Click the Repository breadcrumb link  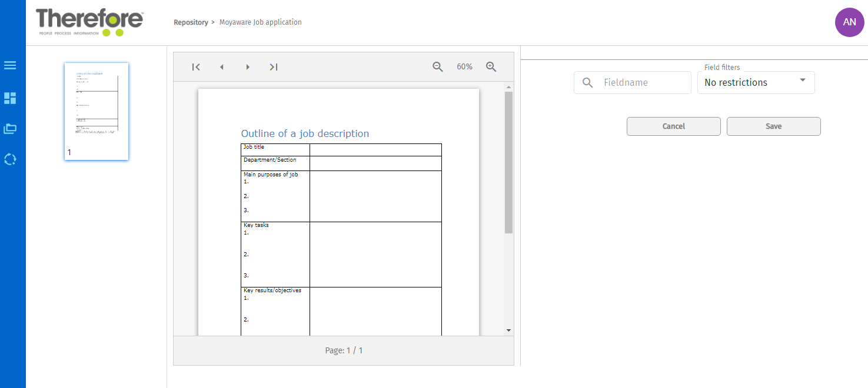[x=191, y=22]
